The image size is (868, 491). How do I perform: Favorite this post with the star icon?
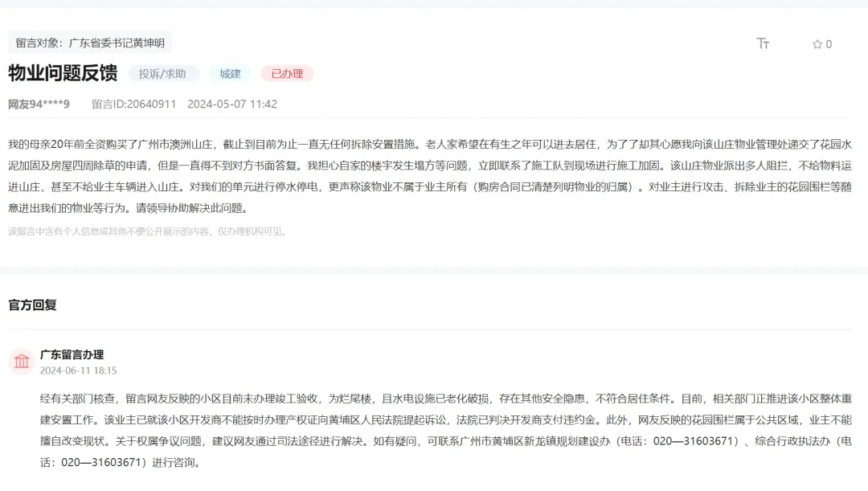(x=817, y=44)
